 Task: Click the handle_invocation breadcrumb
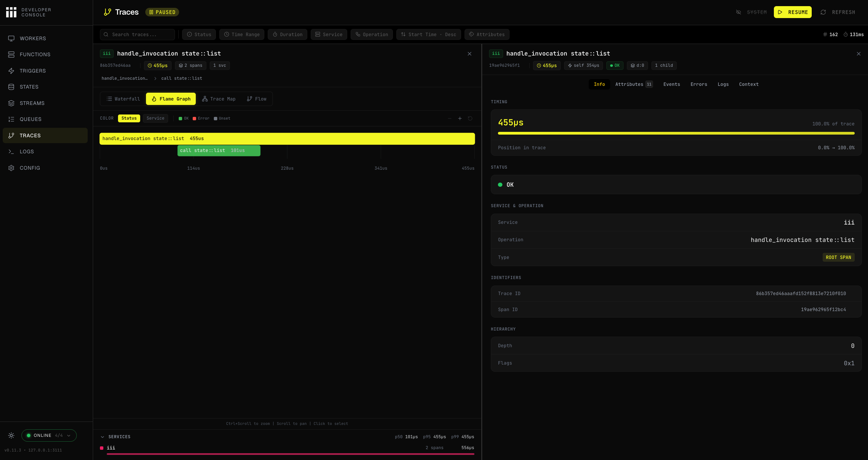click(x=124, y=78)
